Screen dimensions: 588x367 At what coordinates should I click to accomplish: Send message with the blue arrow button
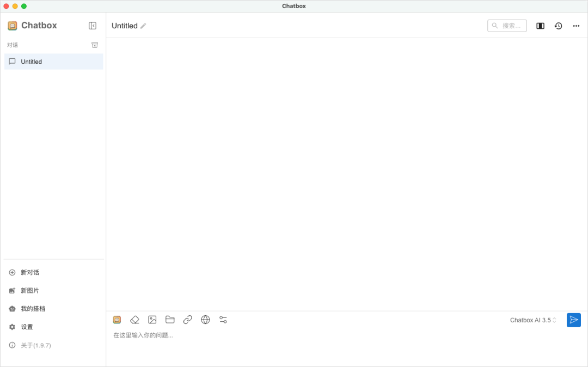[x=574, y=320]
